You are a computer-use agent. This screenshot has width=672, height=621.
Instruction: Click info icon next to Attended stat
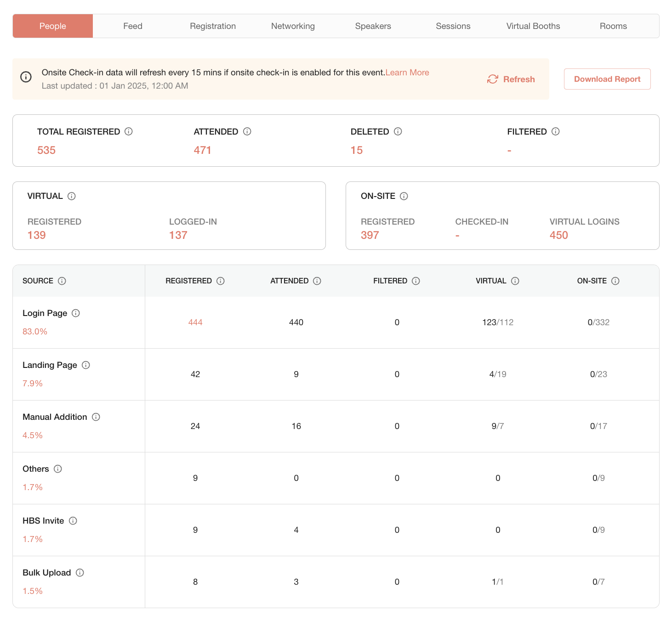tap(247, 131)
